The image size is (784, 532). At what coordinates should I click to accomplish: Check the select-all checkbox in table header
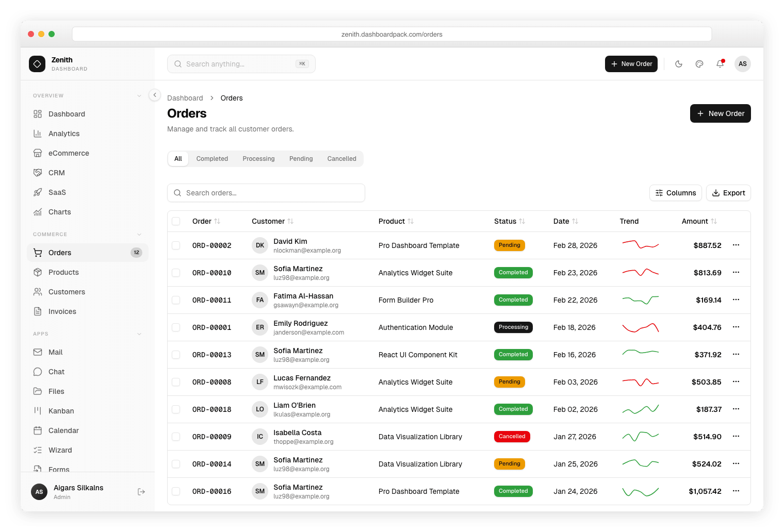176,221
